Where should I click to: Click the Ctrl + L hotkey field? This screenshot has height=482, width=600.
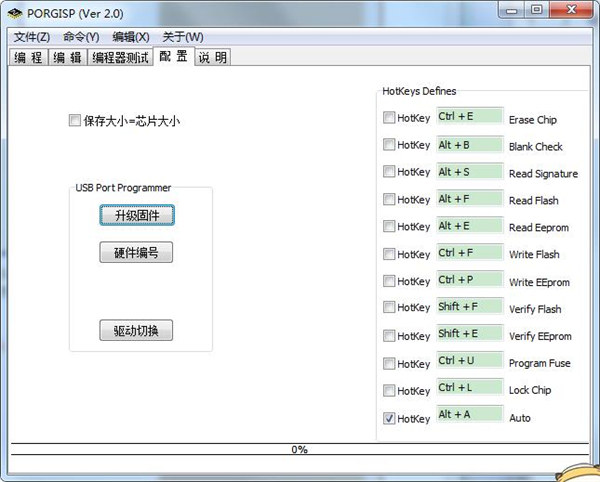(x=470, y=388)
